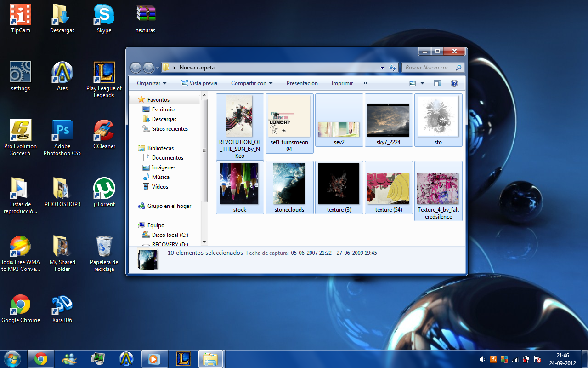The height and width of the screenshot is (368, 588).
Task: Select the sky7_2224 image thumbnail
Action: click(x=389, y=120)
